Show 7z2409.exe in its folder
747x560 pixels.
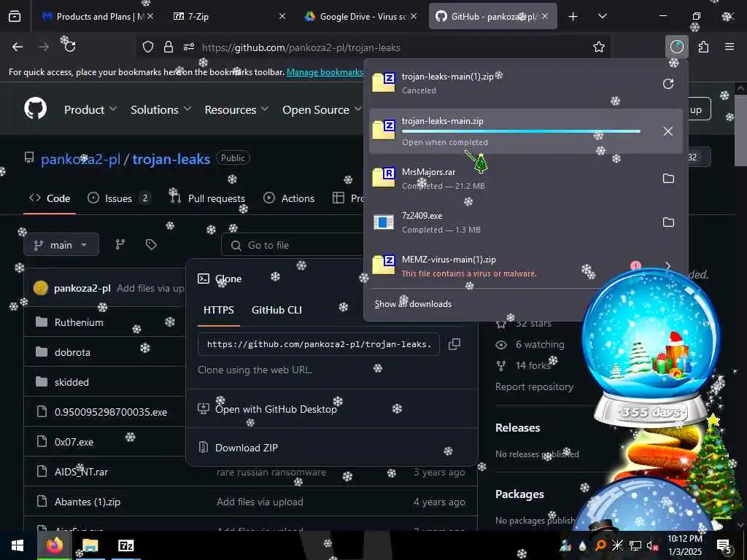coord(668,222)
